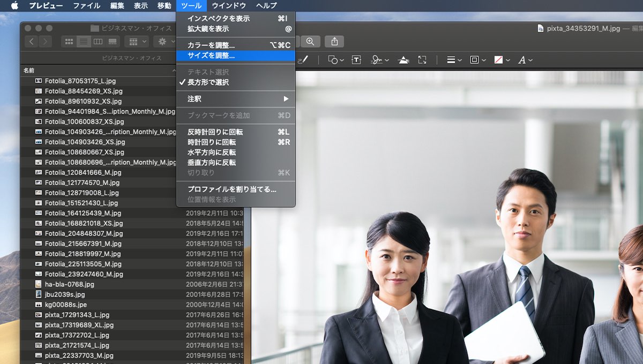The height and width of the screenshot is (364, 643).
Task: Switch Finder to column view
Action: (x=98, y=41)
